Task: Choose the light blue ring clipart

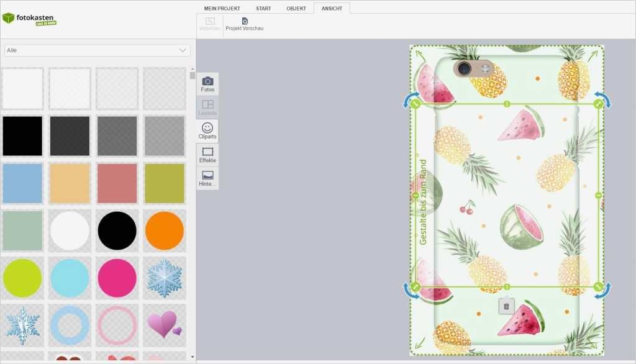Action: tap(70, 325)
